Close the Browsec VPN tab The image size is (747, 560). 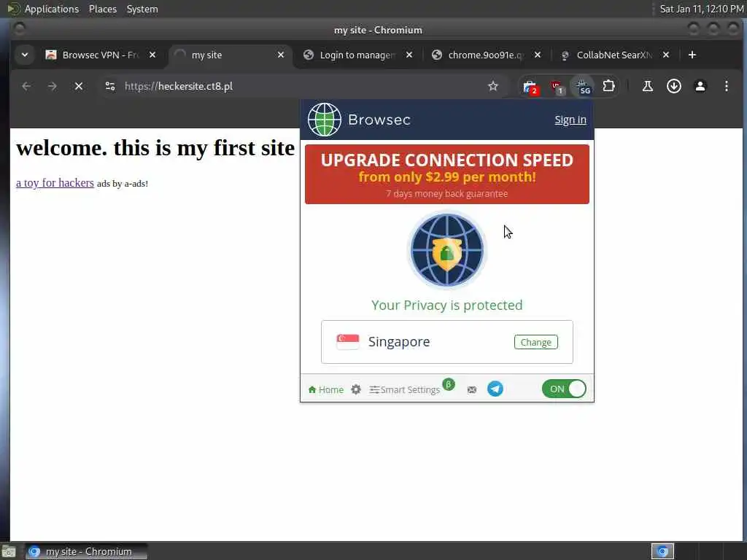click(x=152, y=55)
